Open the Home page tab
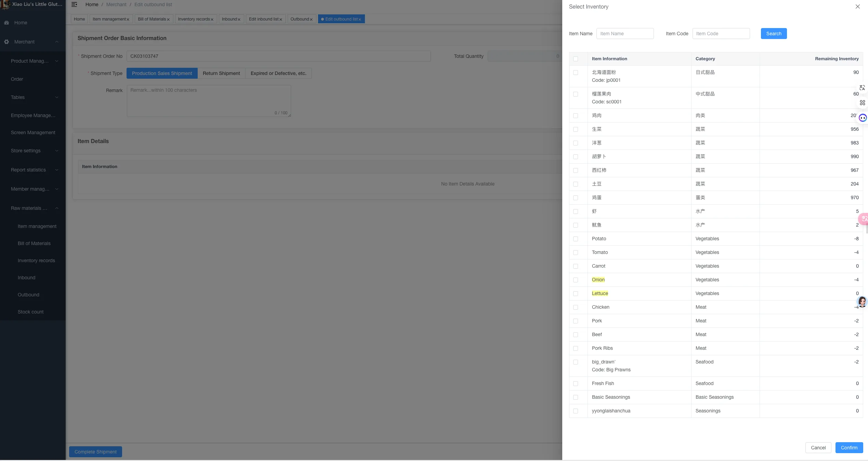 point(79,19)
